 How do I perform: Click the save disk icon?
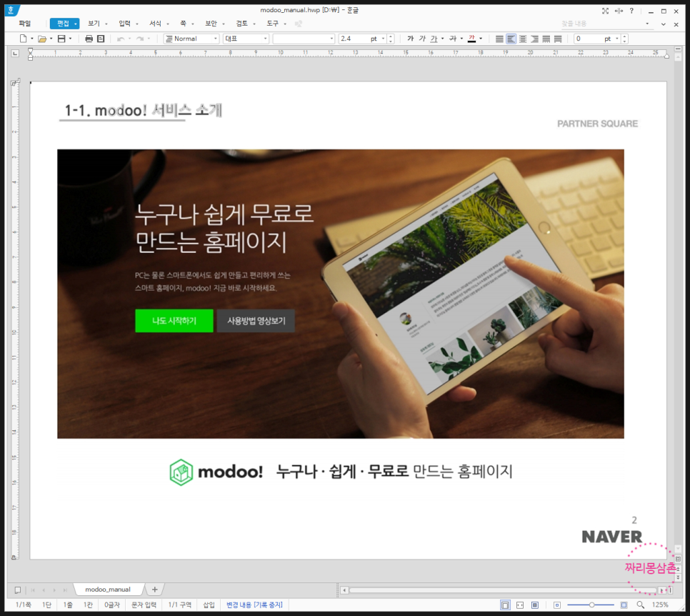[61, 39]
